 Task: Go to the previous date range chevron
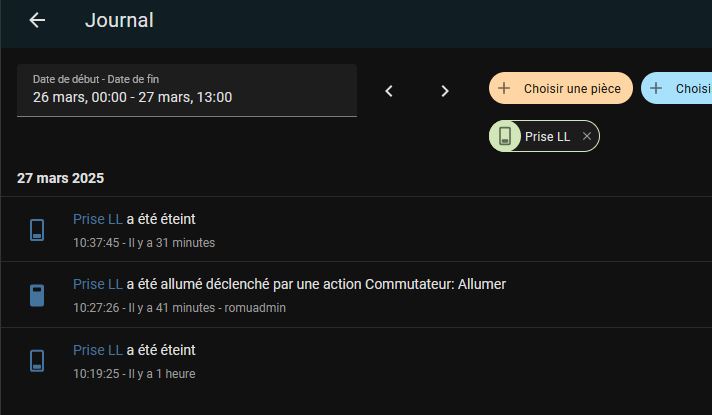click(389, 91)
